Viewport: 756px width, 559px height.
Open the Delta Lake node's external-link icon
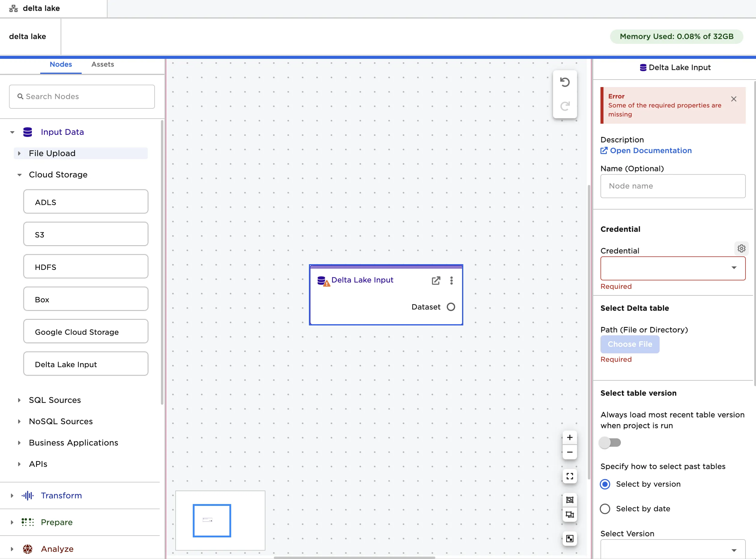tap(436, 280)
